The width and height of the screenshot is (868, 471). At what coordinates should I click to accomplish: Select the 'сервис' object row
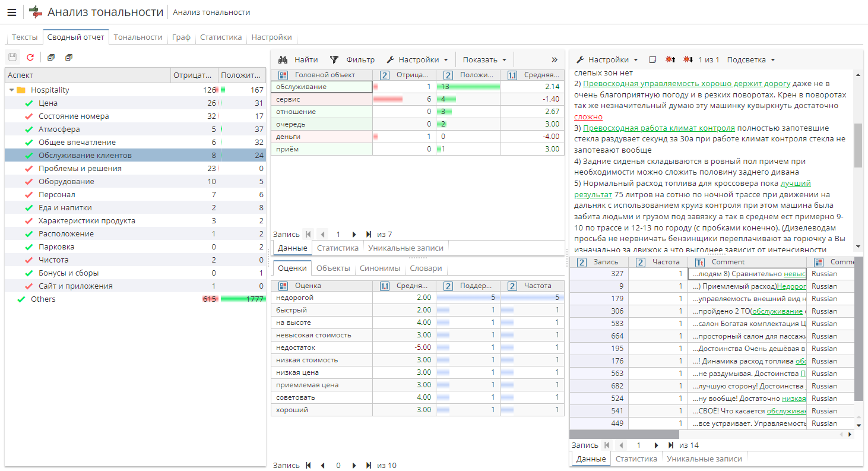tap(417, 99)
